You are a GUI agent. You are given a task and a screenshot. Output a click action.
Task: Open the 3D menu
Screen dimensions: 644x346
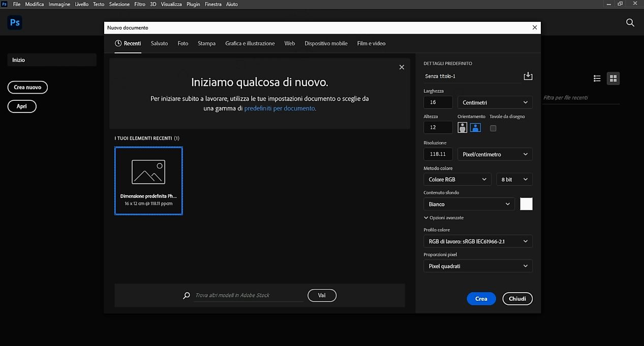point(153,4)
